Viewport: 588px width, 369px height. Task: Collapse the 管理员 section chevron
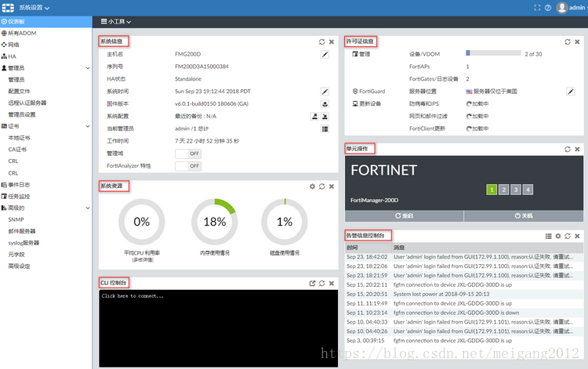(x=88, y=68)
